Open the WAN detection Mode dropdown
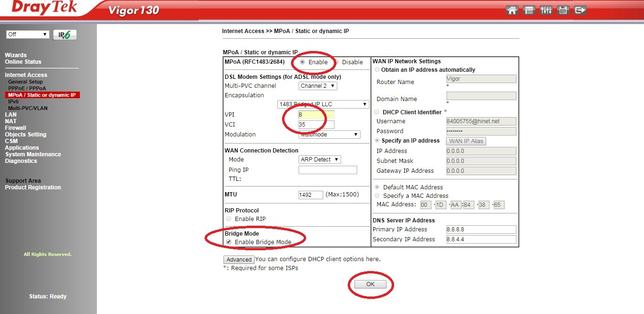 [319, 160]
